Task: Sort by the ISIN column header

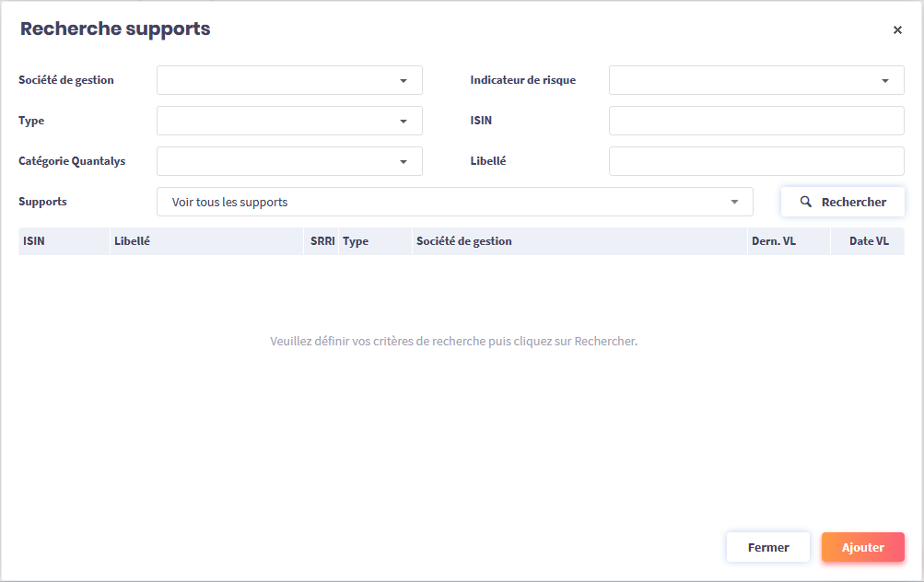Action: [34, 241]
